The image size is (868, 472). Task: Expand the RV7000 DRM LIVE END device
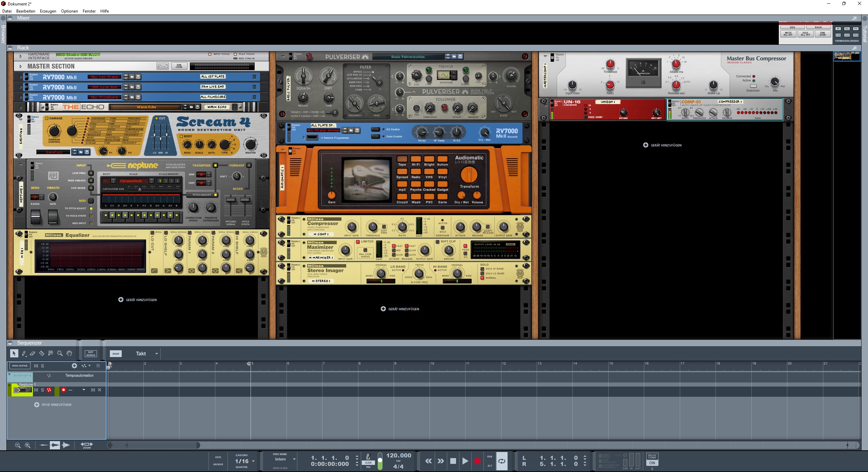21,87
